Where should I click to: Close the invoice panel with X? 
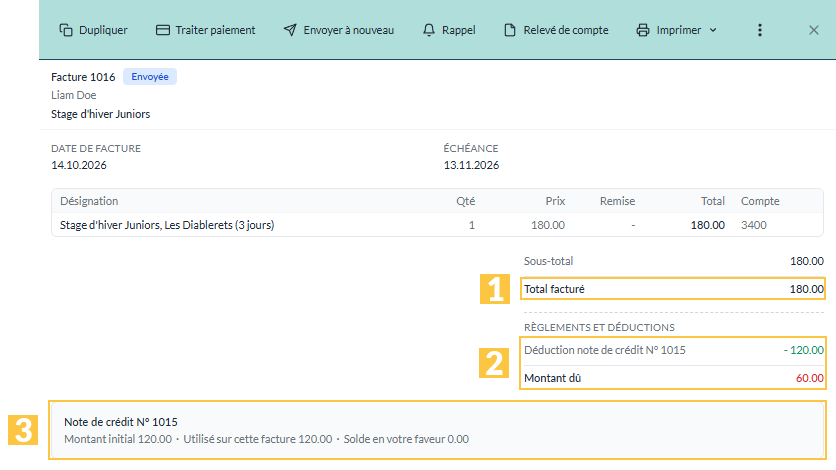tap(814, 30)
